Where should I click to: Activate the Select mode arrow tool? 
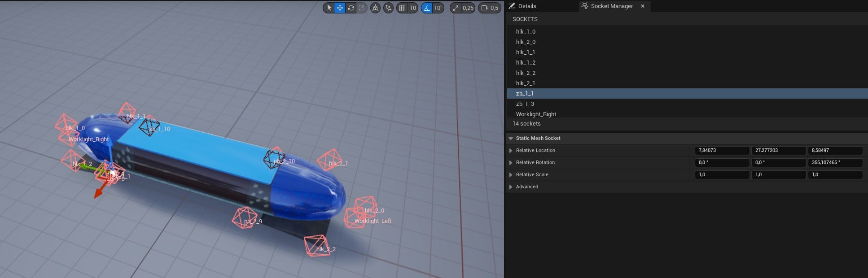329,8
